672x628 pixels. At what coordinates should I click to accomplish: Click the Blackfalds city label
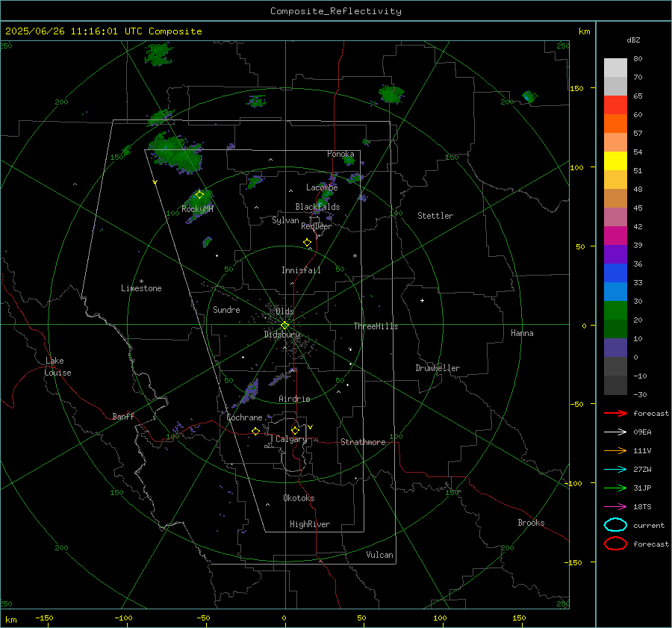click(x=317, y=207)
